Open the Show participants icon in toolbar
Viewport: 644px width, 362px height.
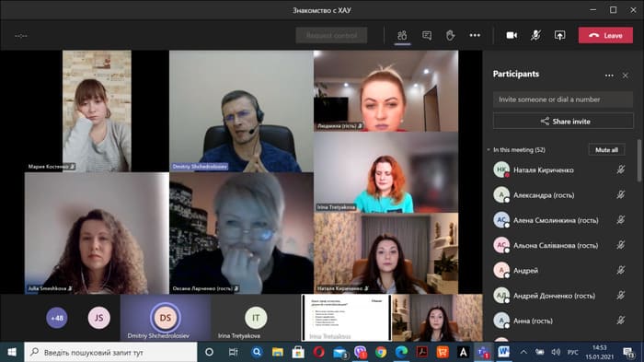[402, 35]
